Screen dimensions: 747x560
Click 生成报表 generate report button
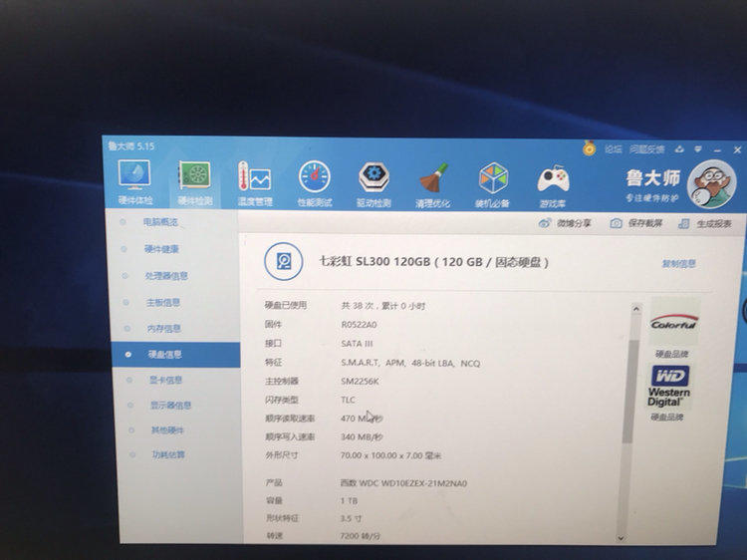pyautogui.click(x=705, y=223)
